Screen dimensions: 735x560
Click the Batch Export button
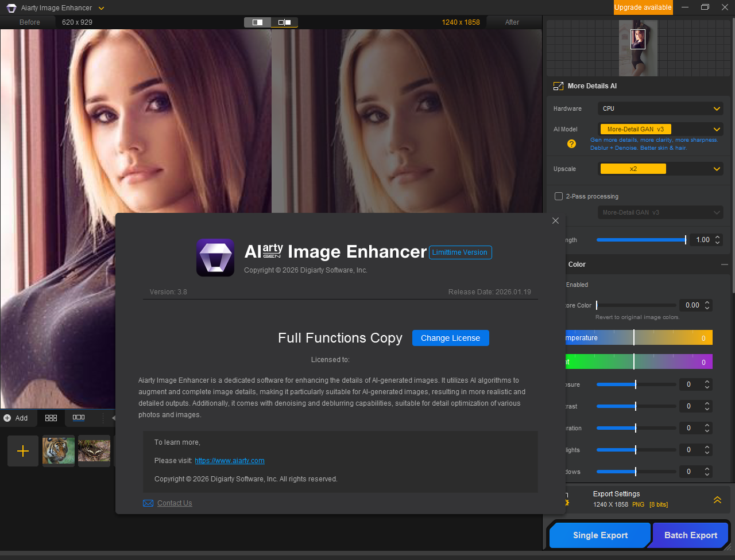(691, 535)
